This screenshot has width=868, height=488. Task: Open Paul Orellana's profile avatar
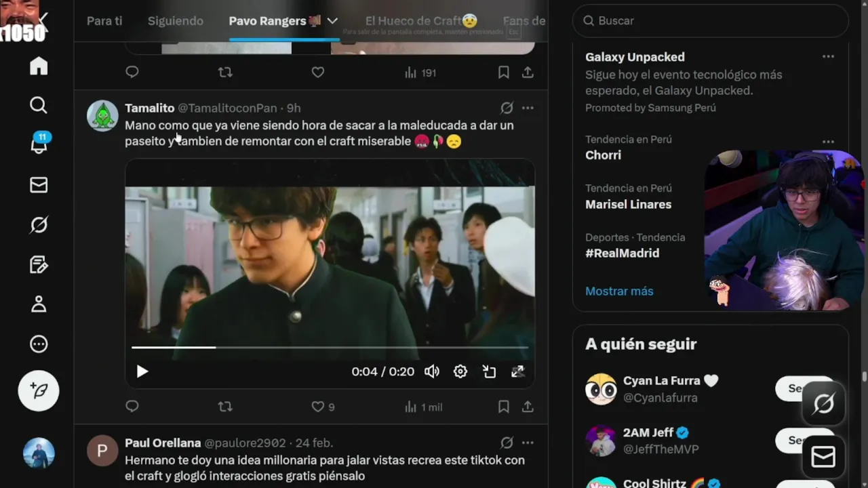[102, 451]
